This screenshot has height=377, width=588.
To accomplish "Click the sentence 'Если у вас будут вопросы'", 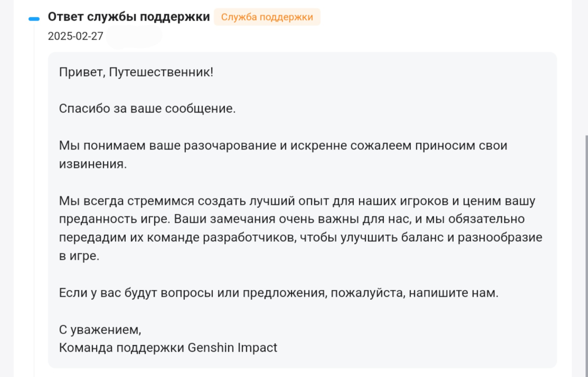I will coord(279,293).
